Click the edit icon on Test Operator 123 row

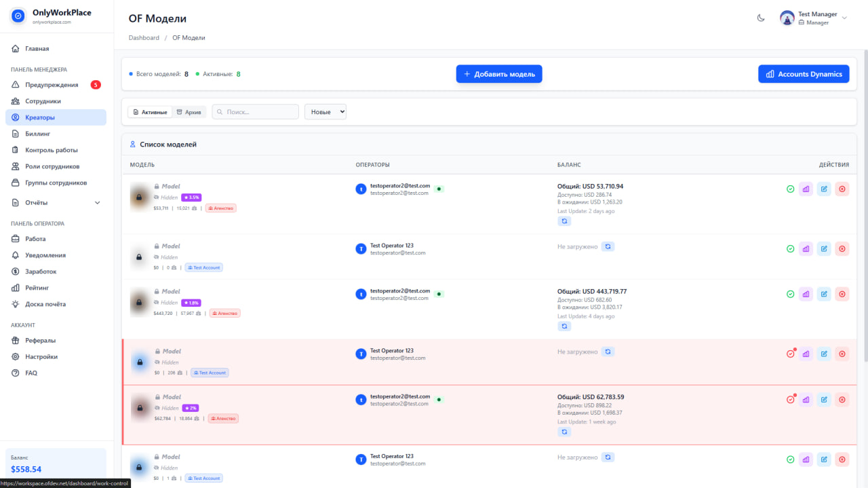coord(824,248)
